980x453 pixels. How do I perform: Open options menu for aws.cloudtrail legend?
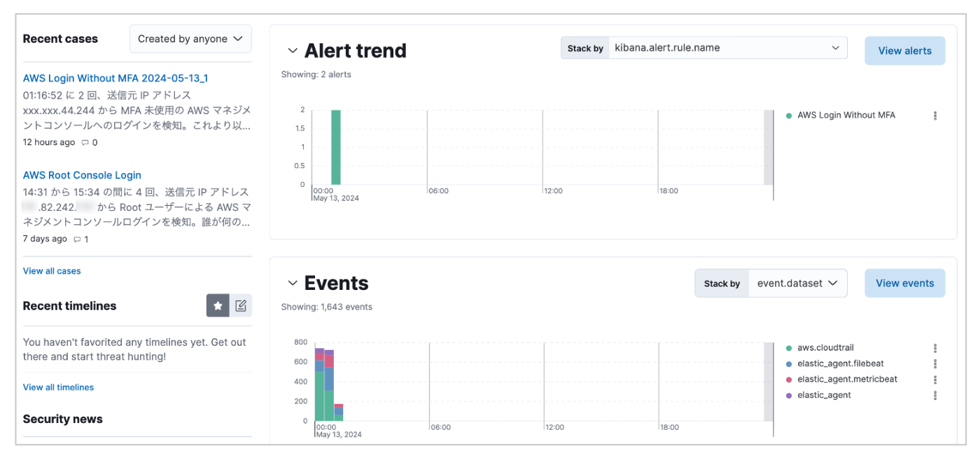(x=935, y=348)
